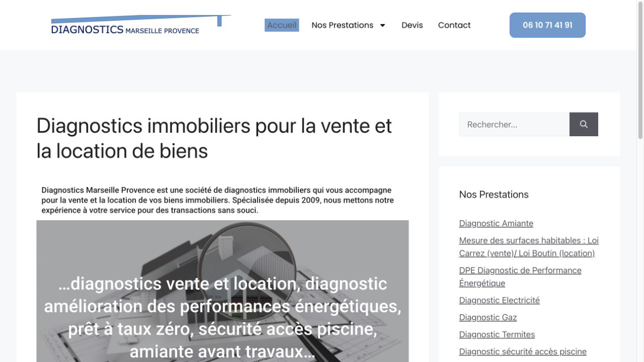Viewport: 644px width, 362px height.
Task: Go to the Accueil menu item
Action: [282, 25]
